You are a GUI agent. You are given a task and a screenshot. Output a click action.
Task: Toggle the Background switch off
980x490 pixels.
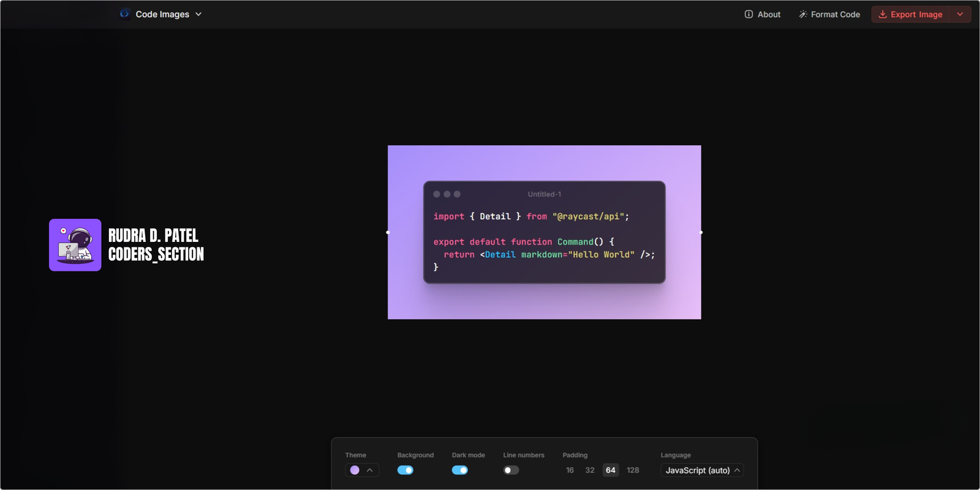tap(405, 470)
